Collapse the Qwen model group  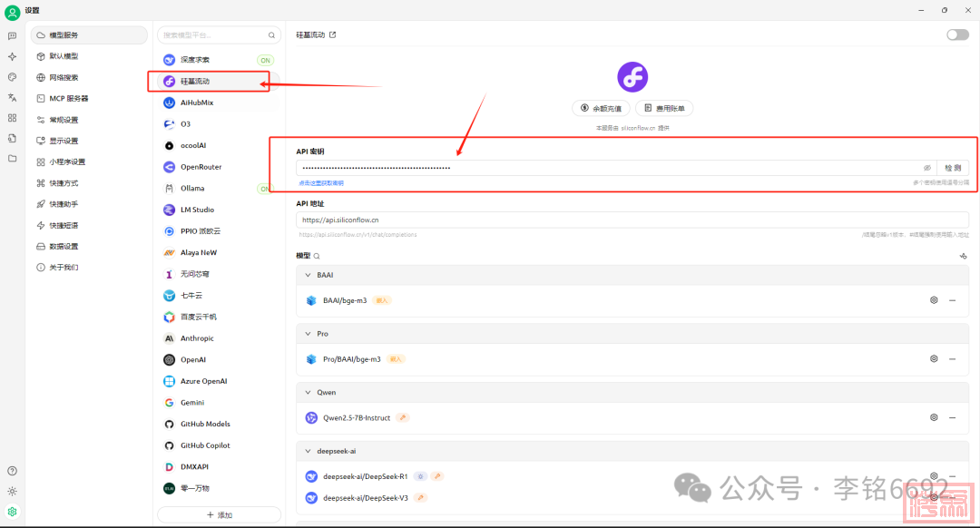tap(306, 393)
